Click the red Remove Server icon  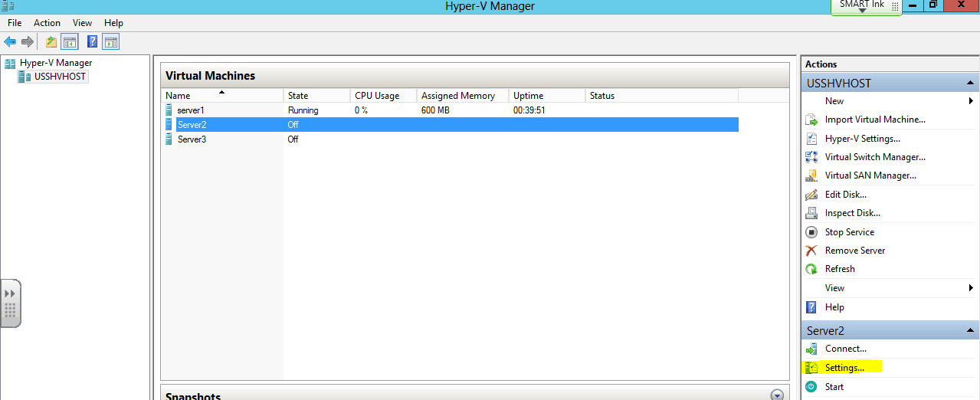click(x=811, y=251)
